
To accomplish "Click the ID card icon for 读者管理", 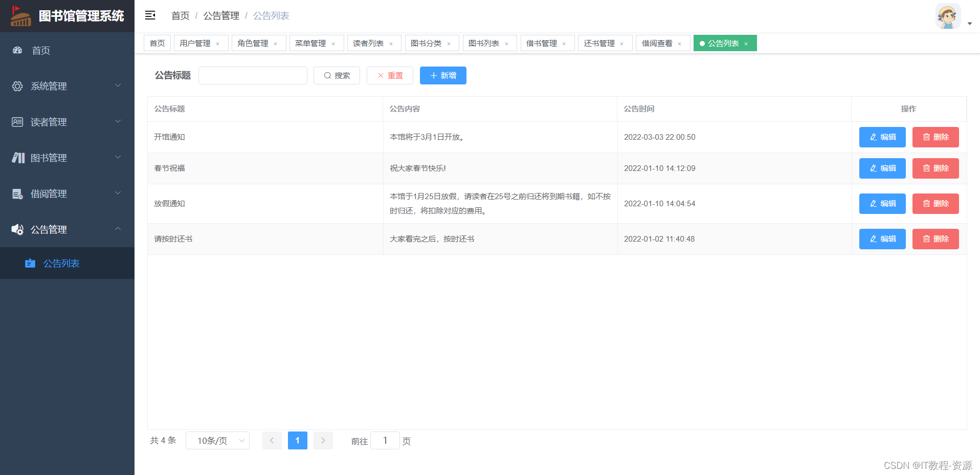I will click(17, 122).
